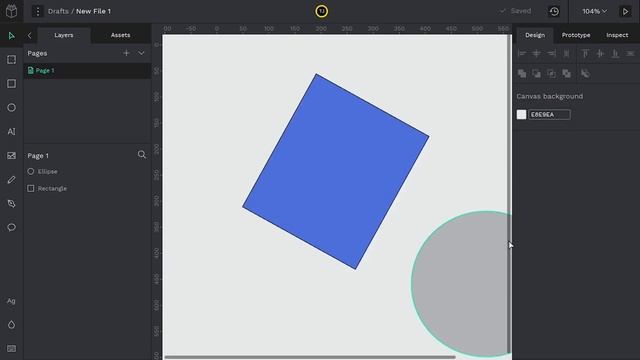
Task: Align horizontal center icon
Action: click(536, 53)
